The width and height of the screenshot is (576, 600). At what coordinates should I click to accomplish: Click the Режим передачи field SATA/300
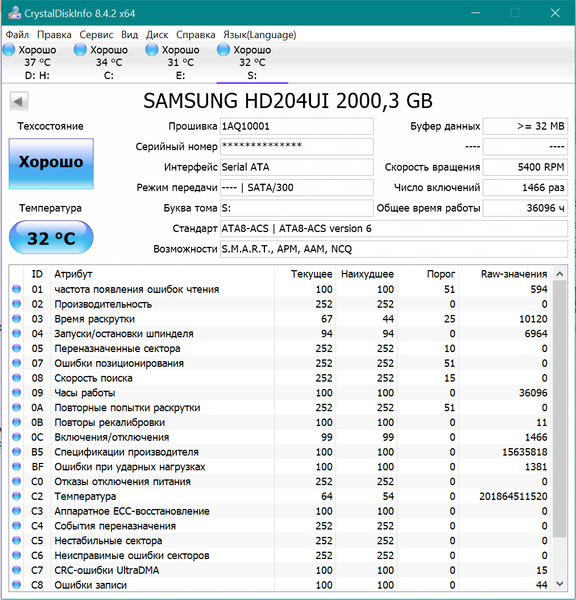pos(297,188)
